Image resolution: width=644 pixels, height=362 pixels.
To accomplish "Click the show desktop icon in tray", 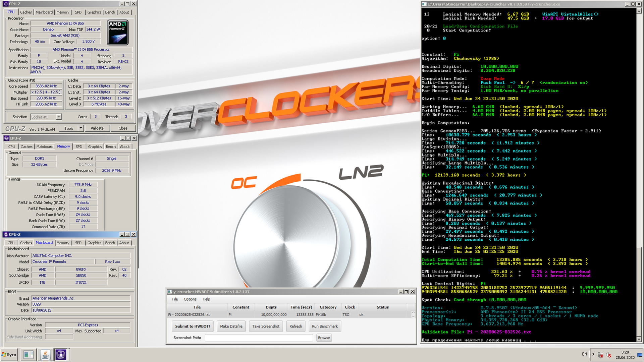I will [640, 355].
